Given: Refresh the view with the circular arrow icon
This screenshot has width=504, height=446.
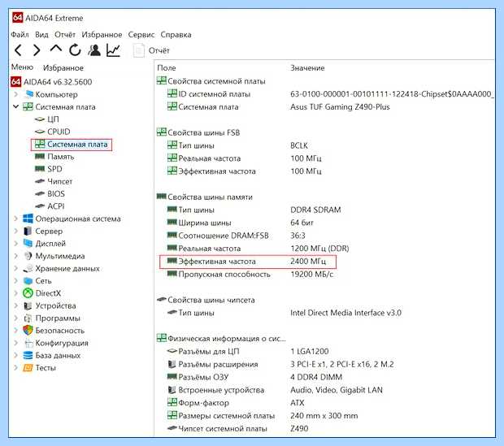Looking at the screenshot, I should tap(75, 50).
